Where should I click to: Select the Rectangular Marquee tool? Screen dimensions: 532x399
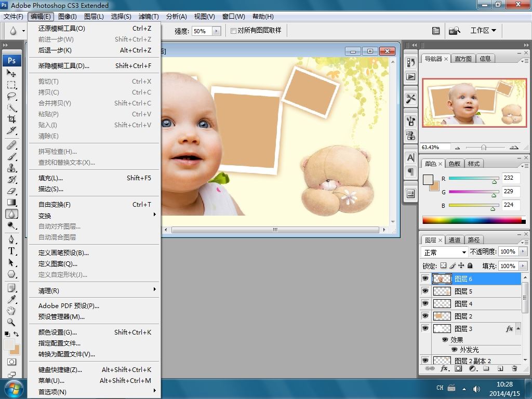point(11,85)
